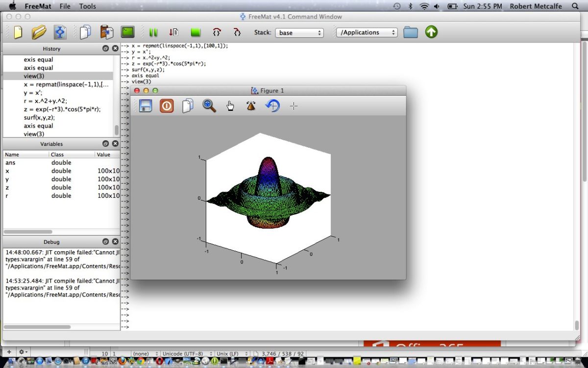Viewport: 588px width, 368px height.
Task: Activate the Pan hand tool in Figure 1
Action: pos(230,105)
